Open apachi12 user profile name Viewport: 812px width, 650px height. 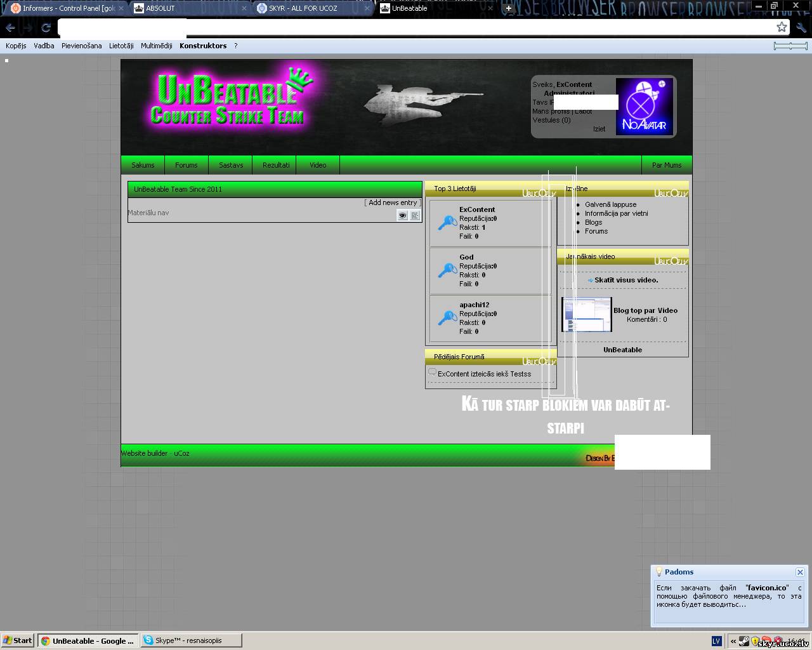pos(474,305)
